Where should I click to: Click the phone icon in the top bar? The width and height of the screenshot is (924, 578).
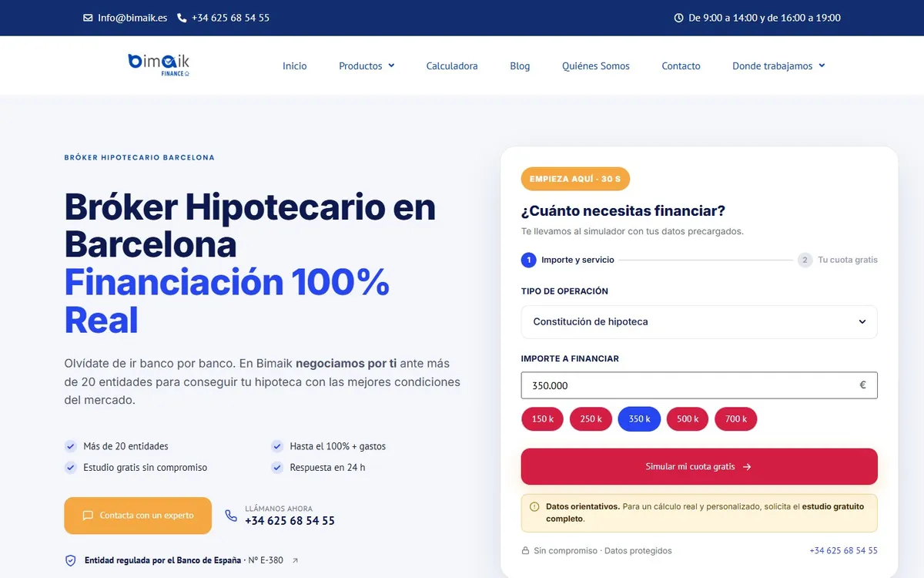[x=182, y=18]
